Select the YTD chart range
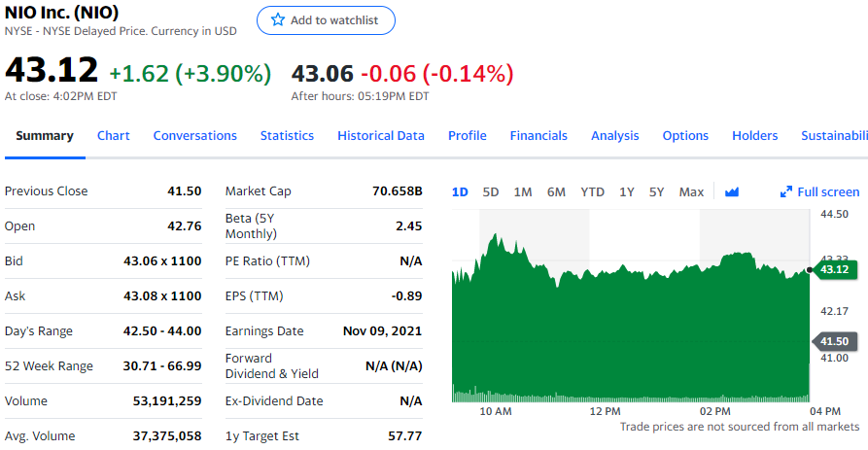Screen dimensions: 868x450 [593, 192]
